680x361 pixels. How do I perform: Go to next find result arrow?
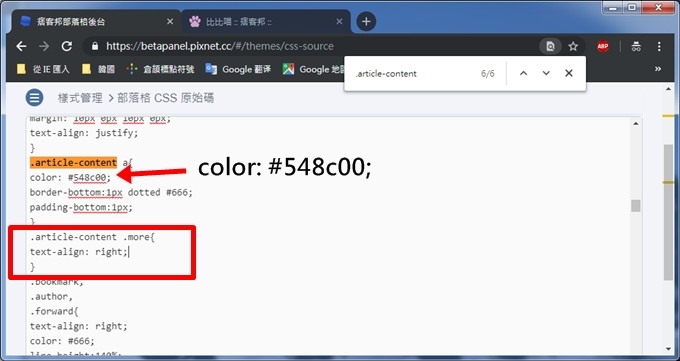tap(546, 73)
